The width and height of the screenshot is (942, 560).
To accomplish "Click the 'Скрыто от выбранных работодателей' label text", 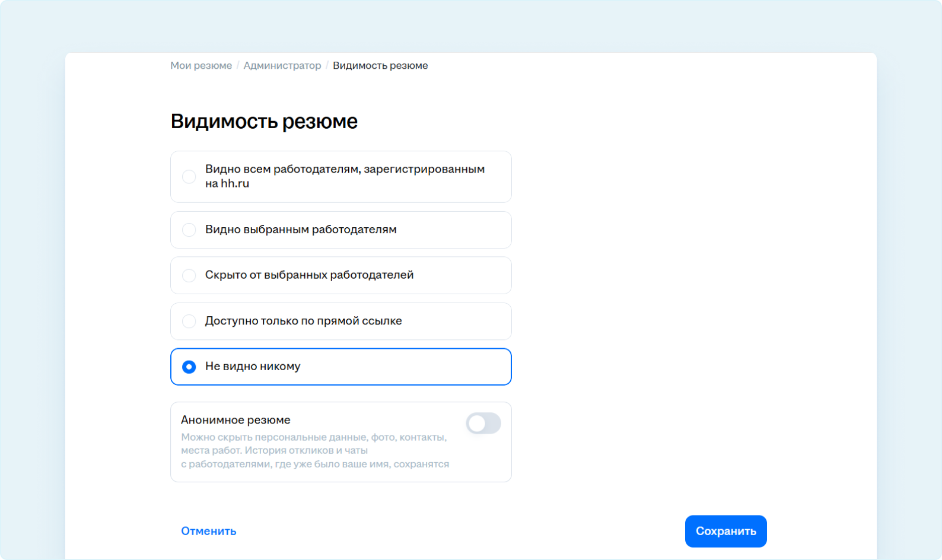I will tap(309, 275).
